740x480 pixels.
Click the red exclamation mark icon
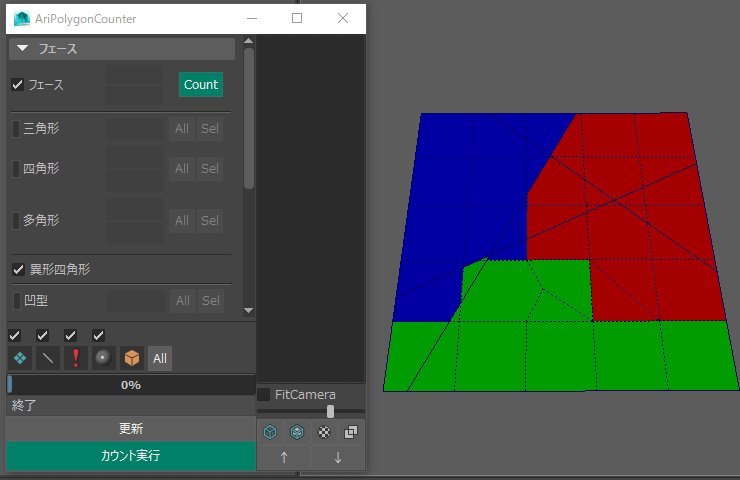[76, 358]
